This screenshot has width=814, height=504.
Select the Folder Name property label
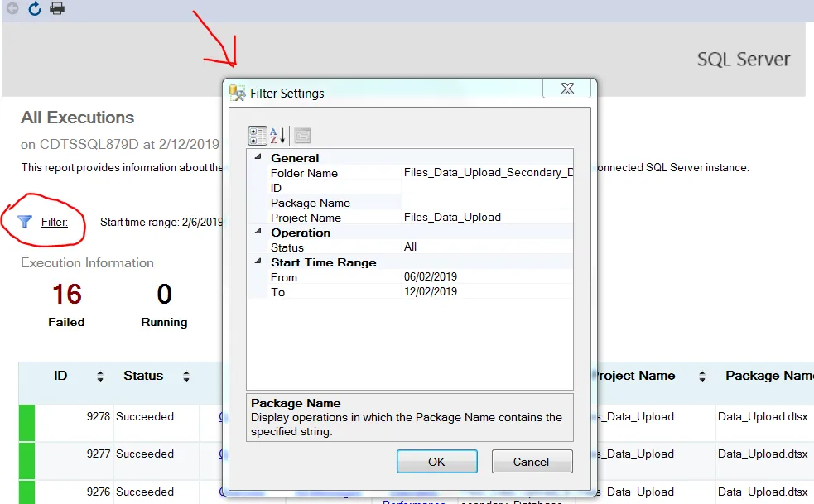[x=304, y=173]
